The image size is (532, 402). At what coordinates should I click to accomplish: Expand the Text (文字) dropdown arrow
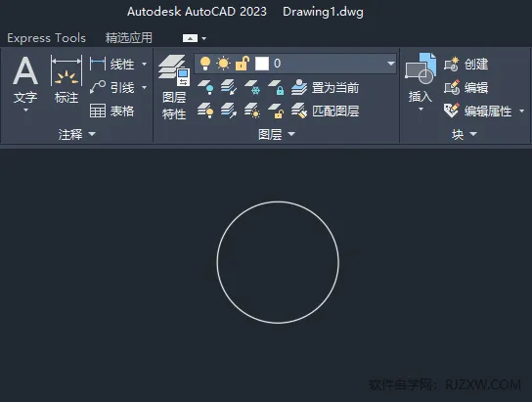coord(25,111)
